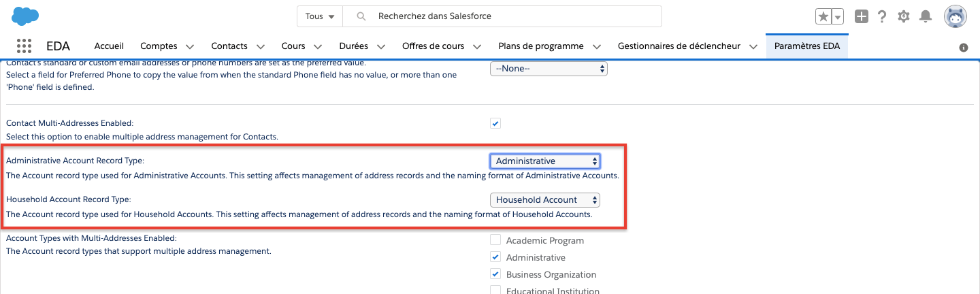The width and height of the screenshot is (980, 294).
Task: Uncheck Contact Multi-Addresses Enabled checkbox
Action: click(495, 123)
